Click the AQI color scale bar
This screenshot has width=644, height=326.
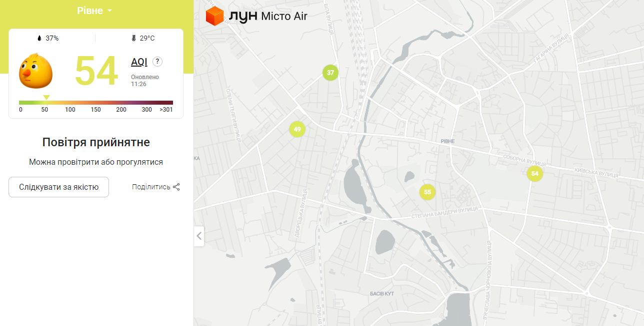pyautogui.click(x=96, y=102)
